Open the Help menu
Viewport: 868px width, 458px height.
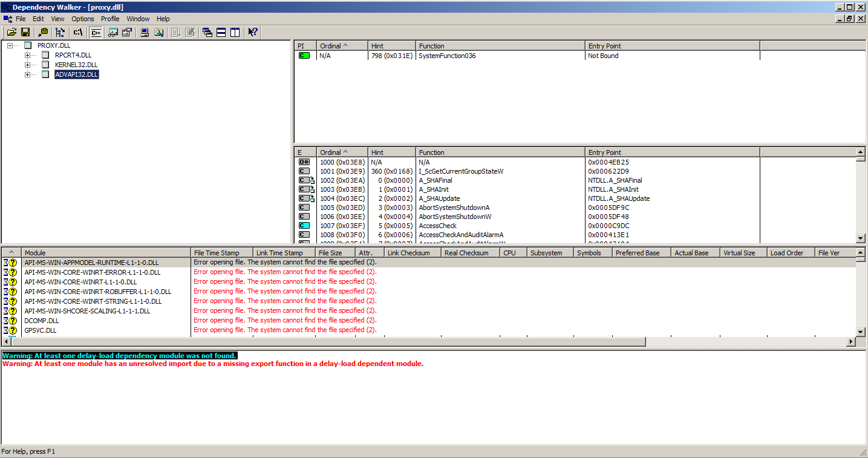point(163,19)
